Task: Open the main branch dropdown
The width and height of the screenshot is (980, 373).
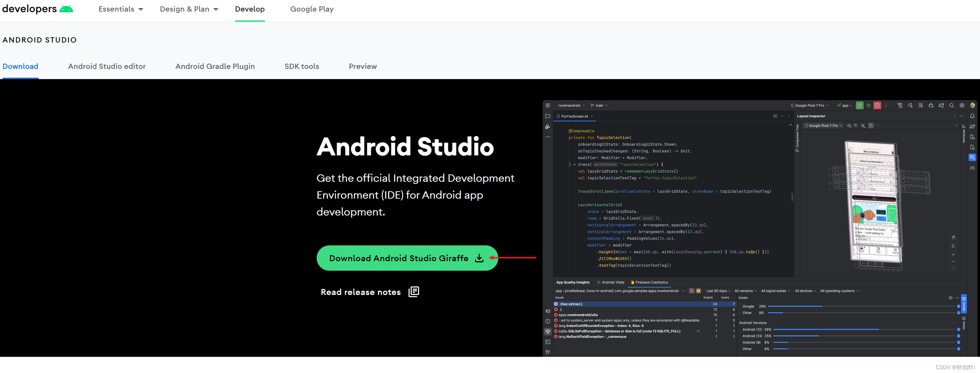Action: pyautogui.click(x=599, y=105)
